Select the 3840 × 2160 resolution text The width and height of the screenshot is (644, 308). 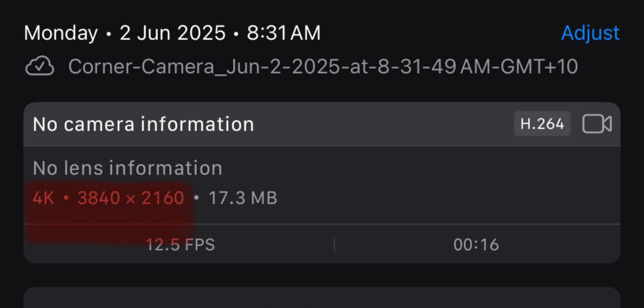(131, 198)
